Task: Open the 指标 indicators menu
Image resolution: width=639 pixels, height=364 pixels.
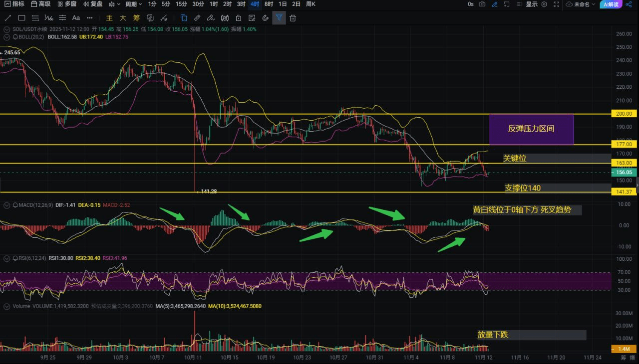Action: pos(14,4)
